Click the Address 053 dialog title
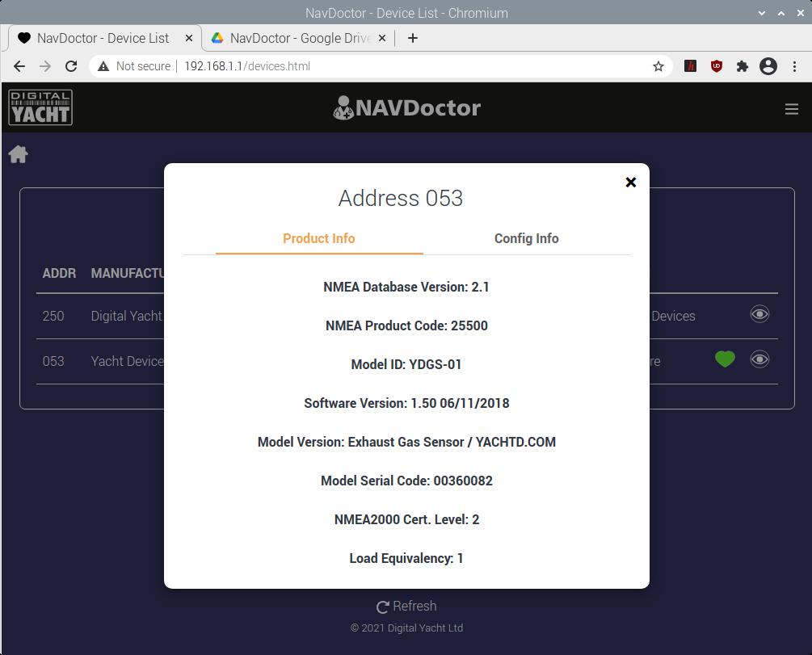Viewport: 812px width, 655px height. tap(400, 198)
